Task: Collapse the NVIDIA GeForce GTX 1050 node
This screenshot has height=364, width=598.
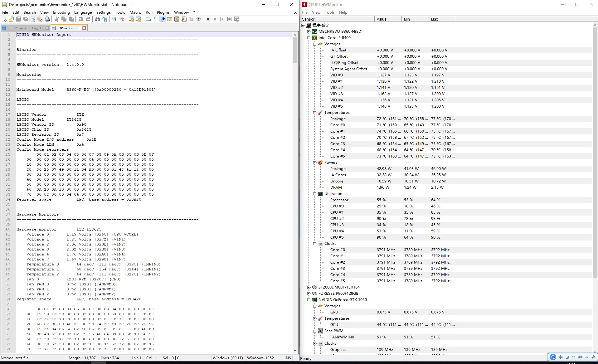Action: pos(309,300)
